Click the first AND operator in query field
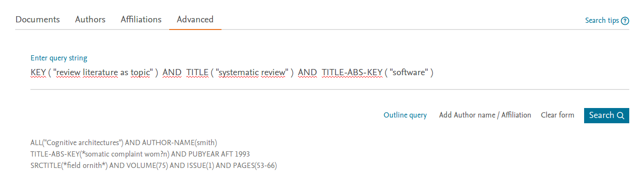Viewport: 644px width, 187px height. coord(172,73)
